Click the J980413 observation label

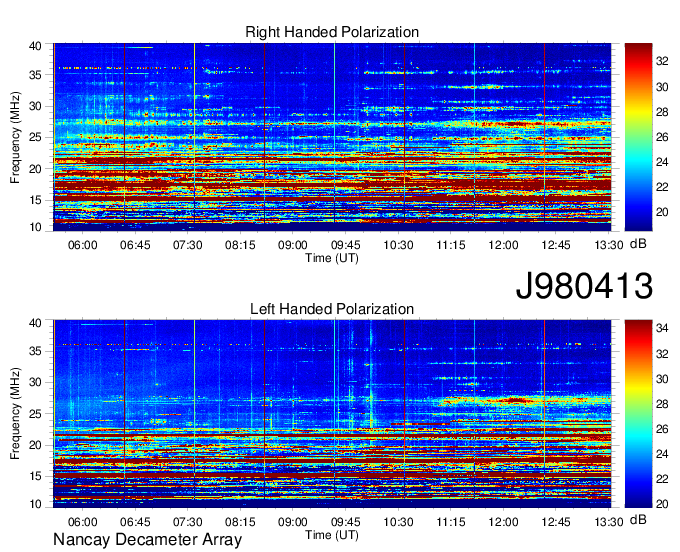[x=584, y=286]
